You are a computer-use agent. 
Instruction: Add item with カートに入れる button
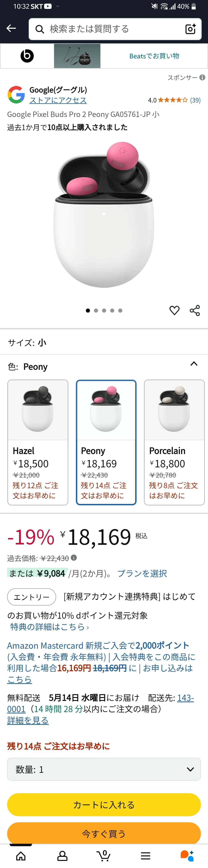point(104,805)
